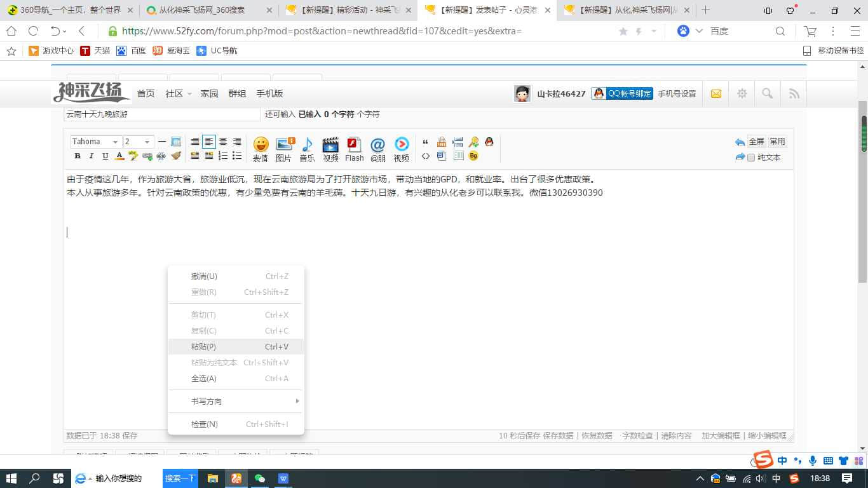
Task: Insert an emoticon with the 表情 icon
Action: 261,149
